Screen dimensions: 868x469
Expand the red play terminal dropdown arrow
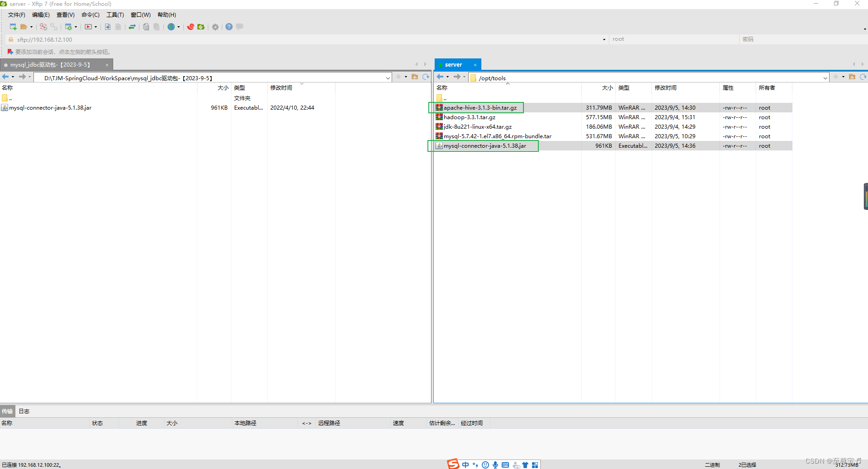(x=96, y=27)
